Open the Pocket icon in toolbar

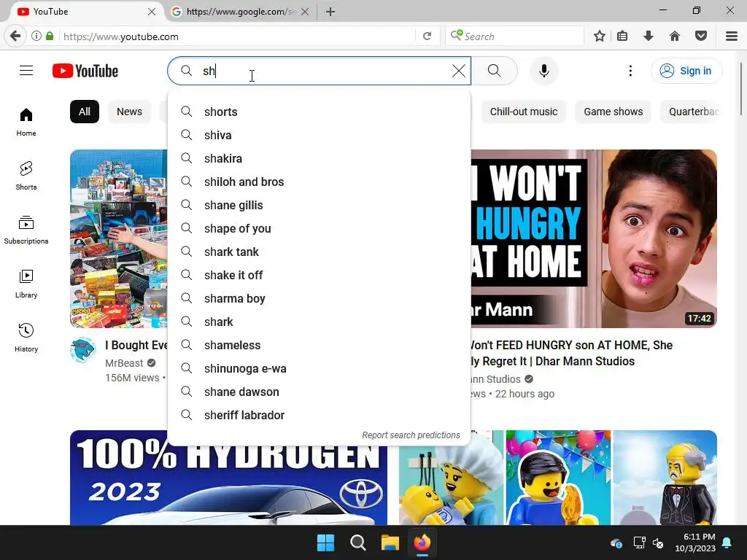[701, 36]
